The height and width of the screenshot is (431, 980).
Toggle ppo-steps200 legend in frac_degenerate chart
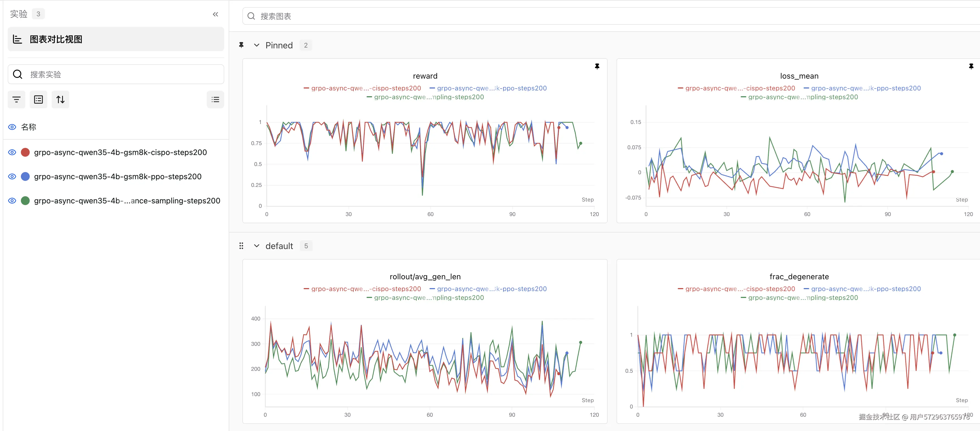coord(862,289)
